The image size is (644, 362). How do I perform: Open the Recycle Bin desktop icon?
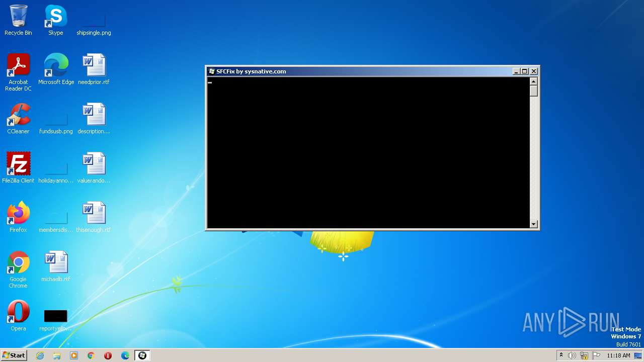[x=18, y=20]
